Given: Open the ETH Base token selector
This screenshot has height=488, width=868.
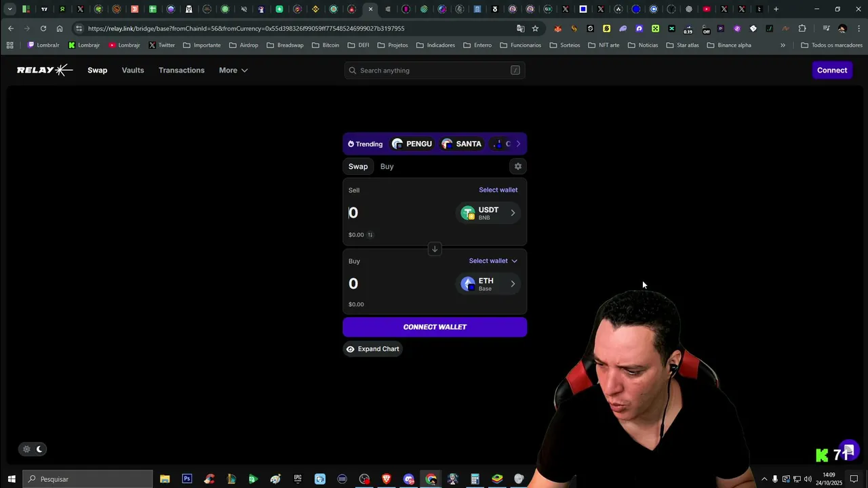Looking at the screenshot, I should click(488, 284).
